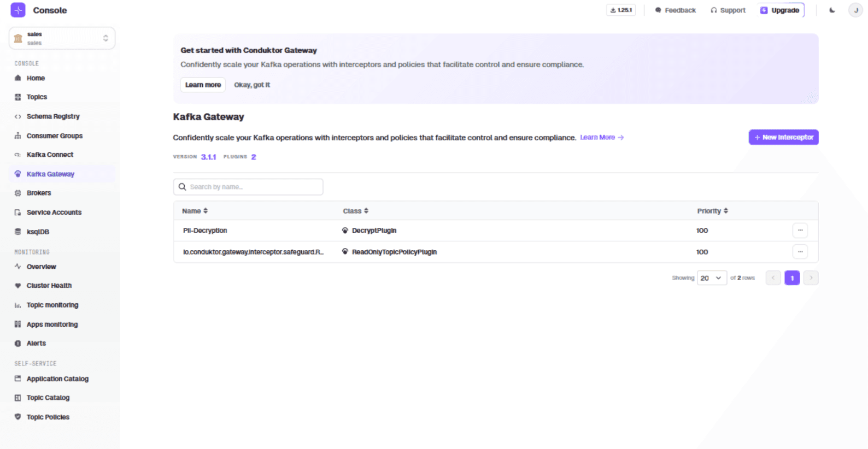This screenshot has height=449, width=868.
Task: Click the Upgrade button in the header
Action: tap(781, 10)
